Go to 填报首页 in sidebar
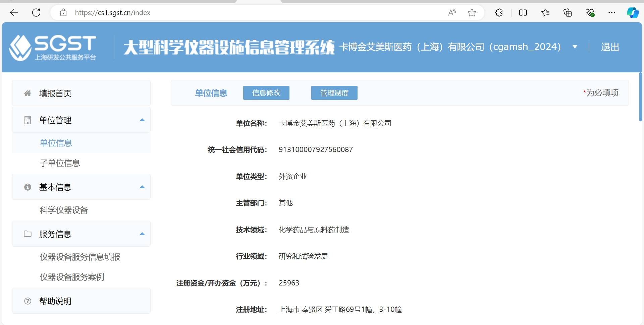Image resolution: width=644 pixels, height=325 pixels. tap(55, 93)
